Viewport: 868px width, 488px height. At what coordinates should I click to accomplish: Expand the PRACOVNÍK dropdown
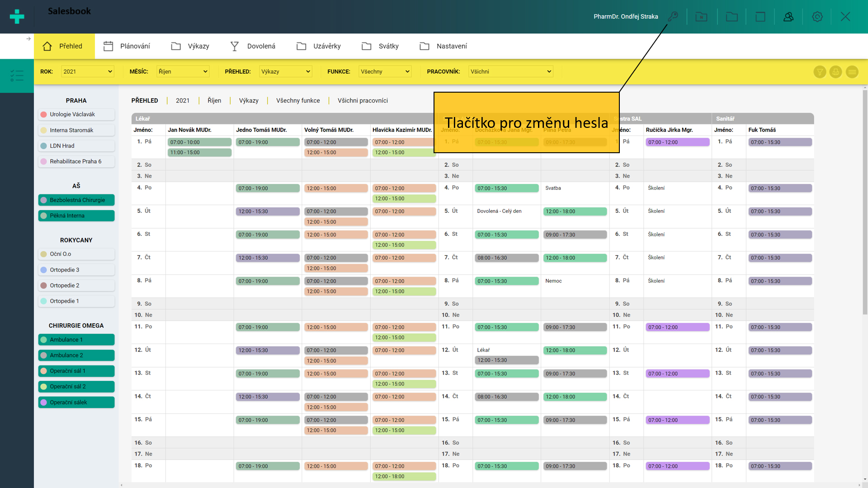[510, 71]
